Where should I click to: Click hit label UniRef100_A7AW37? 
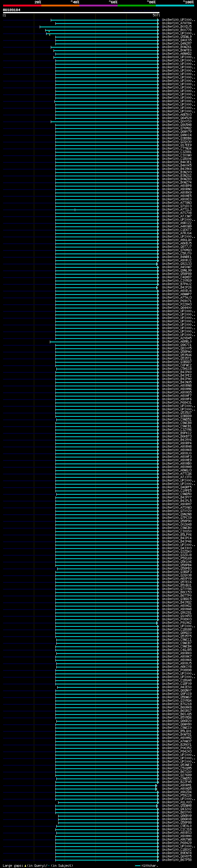pyautogui.click(x=176, y=741)
